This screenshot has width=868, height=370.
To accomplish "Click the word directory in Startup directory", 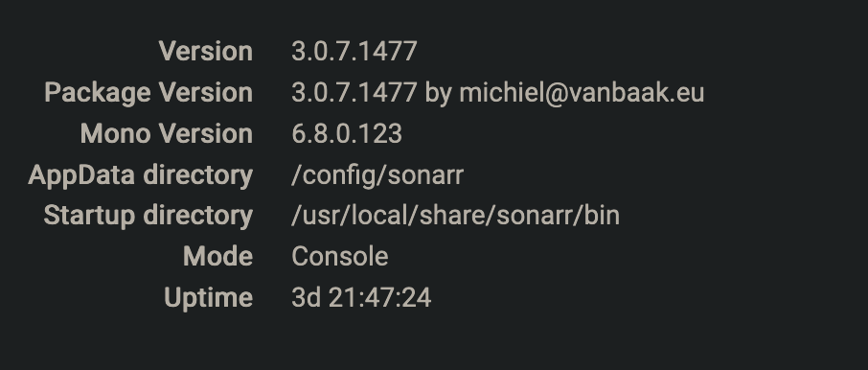I will tap(198, 216).
